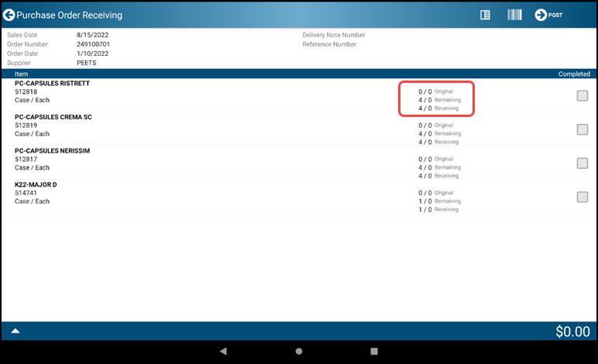Tap the $0.00 total amount
This screenshot has height=364, width=598.
(572, 331)
